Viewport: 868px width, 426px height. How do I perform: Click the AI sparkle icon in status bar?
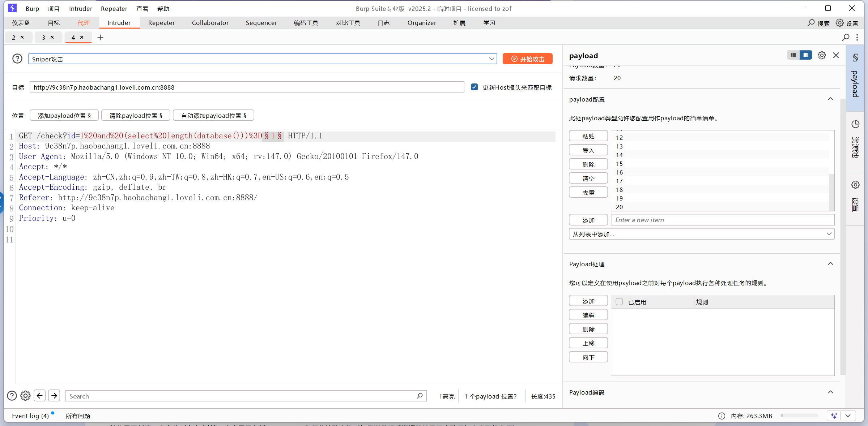(834, 416)
